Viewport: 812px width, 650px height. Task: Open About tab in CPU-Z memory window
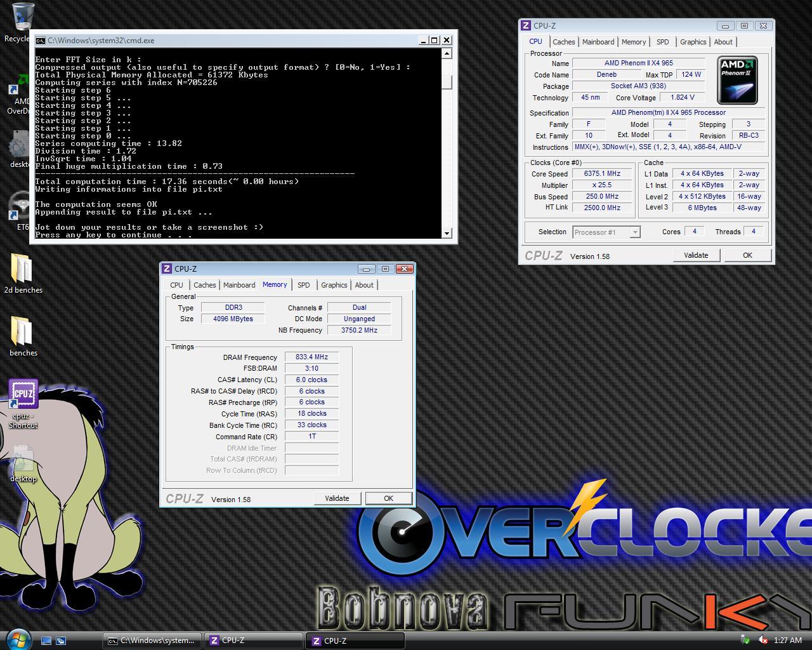click(x=364, y=285)
